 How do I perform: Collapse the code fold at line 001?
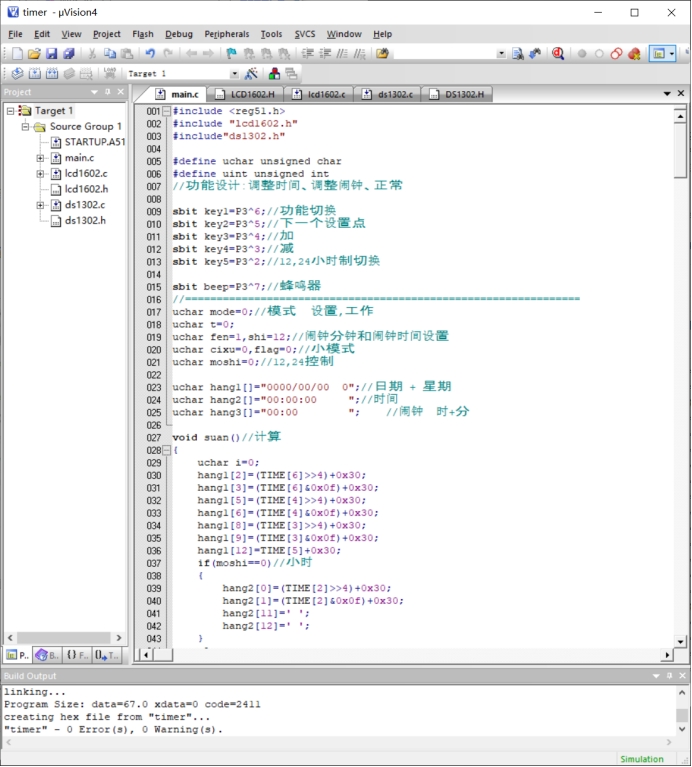point(166,111)
